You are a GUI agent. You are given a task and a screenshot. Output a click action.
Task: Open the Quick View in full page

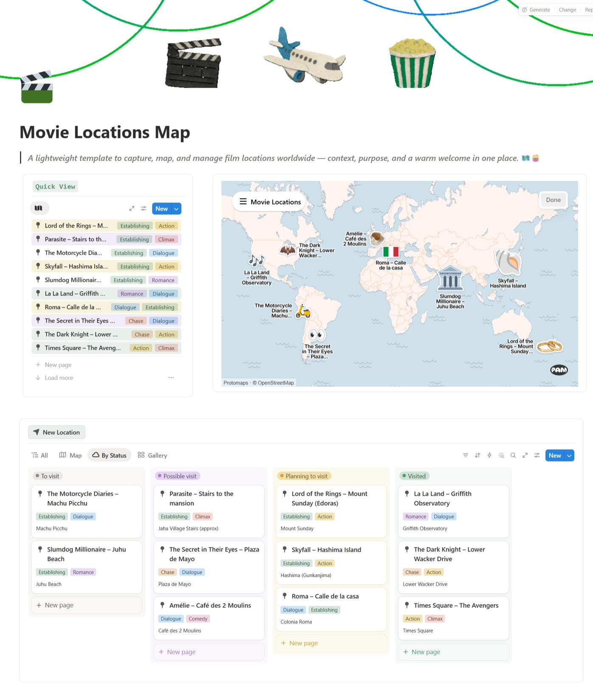(x=132, y=208)
